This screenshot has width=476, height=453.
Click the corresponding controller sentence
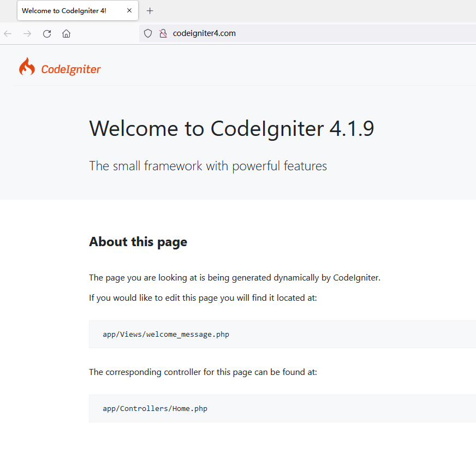[203, 372]
